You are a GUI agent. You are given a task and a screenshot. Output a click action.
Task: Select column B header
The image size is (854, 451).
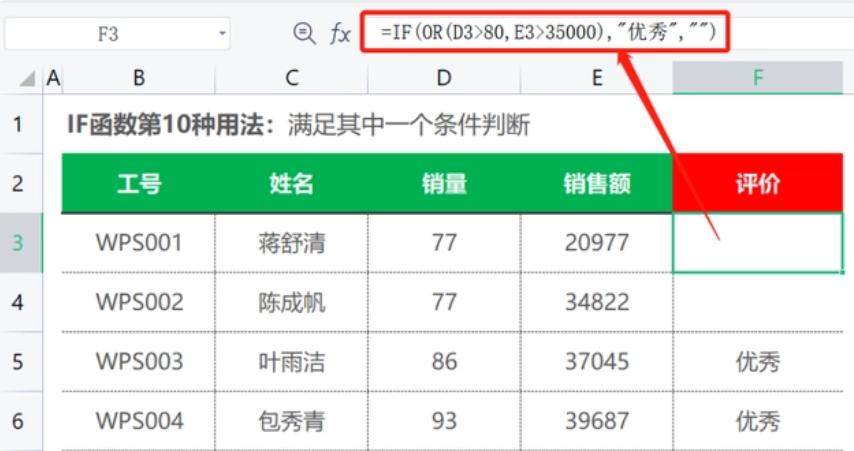click(138, 78)
